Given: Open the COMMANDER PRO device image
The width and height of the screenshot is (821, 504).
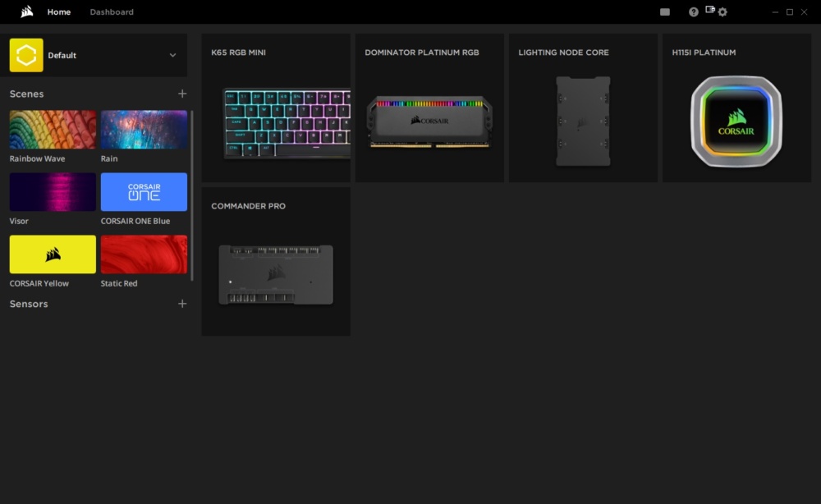Looking at the screenshot, I should 276,274.
